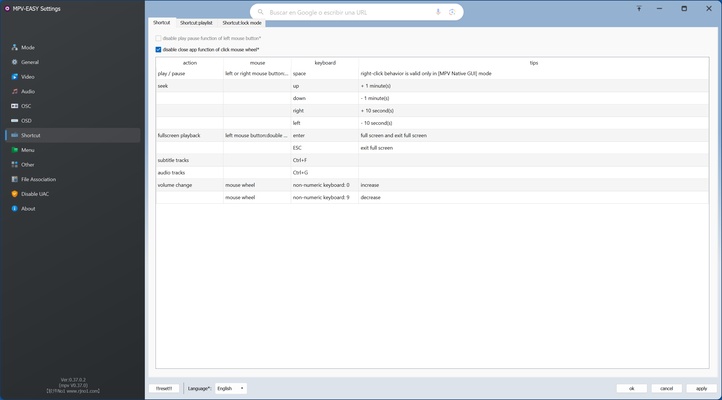Click tips cell '- 10 second(s)'
The image size is (722, 400).
pyautogui.click(x=534, y=123)
